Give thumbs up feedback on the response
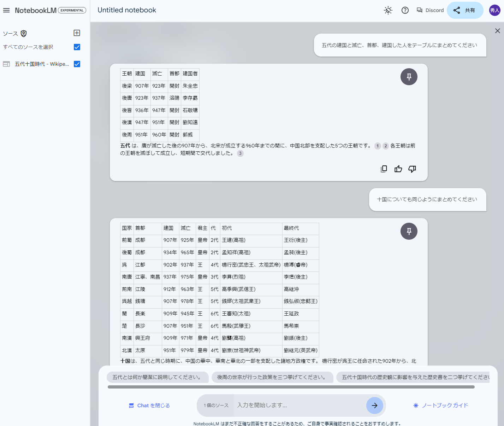 (398, 169)
